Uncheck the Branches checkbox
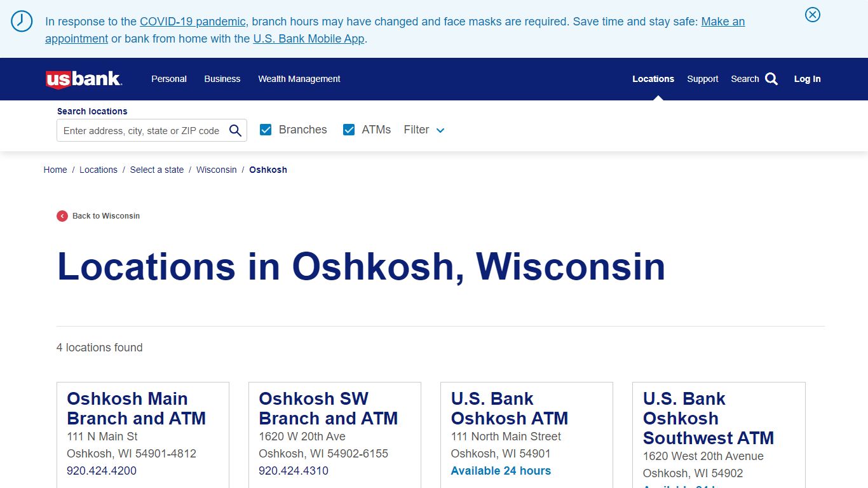The height and width of the screenshot is (488, 868). point(266,130)
